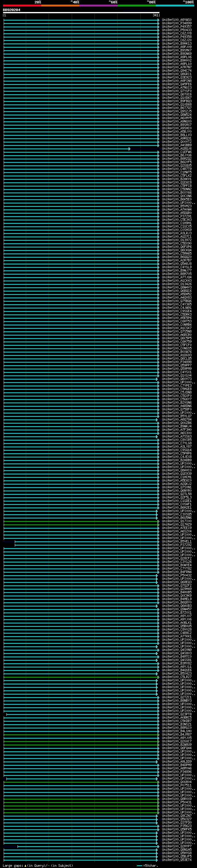This screenshot has width=197, height=868.
Task: Select hit UniRef100_P37292
Action: [176, 544]
